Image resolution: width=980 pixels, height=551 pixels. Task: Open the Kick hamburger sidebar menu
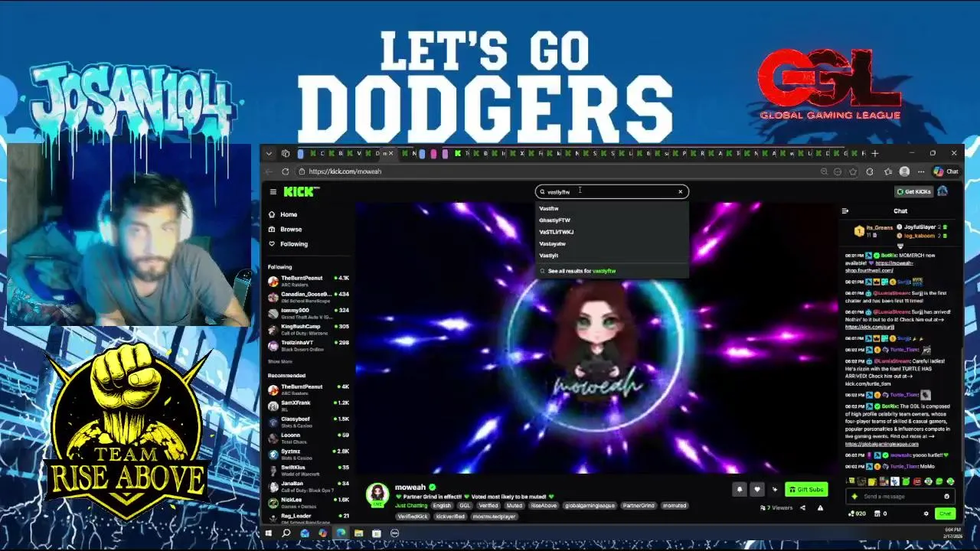(273, 191)
